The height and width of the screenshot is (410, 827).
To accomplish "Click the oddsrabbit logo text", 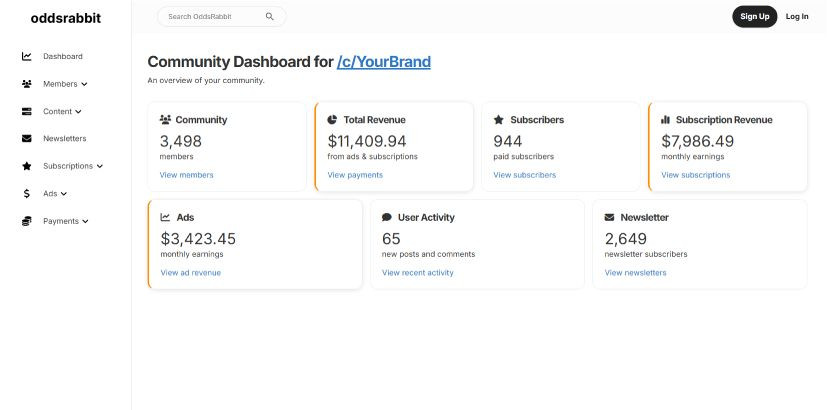I will [66, 18].
